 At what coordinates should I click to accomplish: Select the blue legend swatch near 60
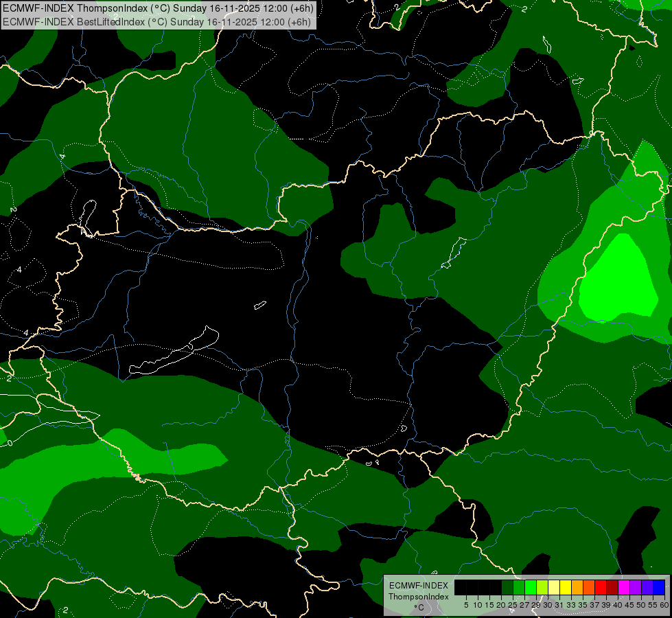coord(660,587)
